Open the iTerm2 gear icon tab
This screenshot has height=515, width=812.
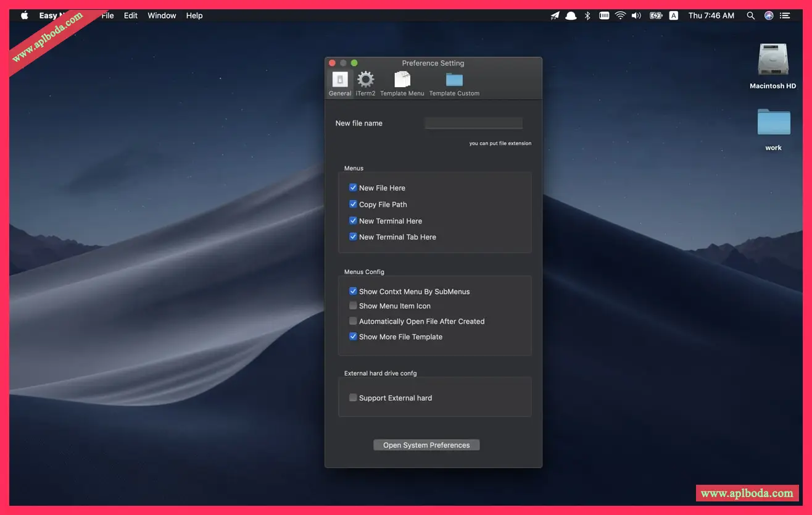point(365,80)
